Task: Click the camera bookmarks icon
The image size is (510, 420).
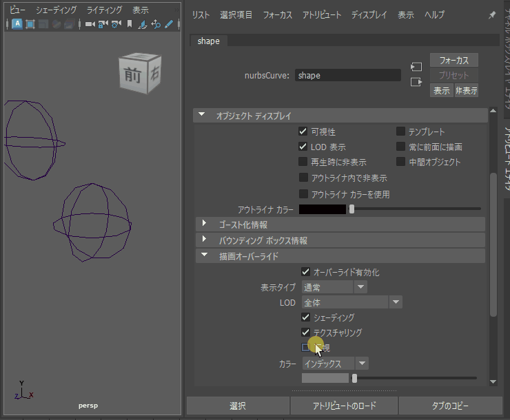Action: [x=129, y=25]
